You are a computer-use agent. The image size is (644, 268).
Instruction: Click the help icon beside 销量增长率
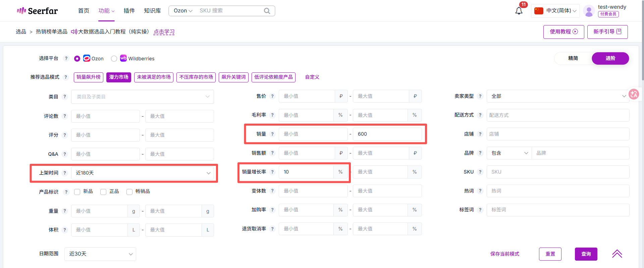coord(272,172)
